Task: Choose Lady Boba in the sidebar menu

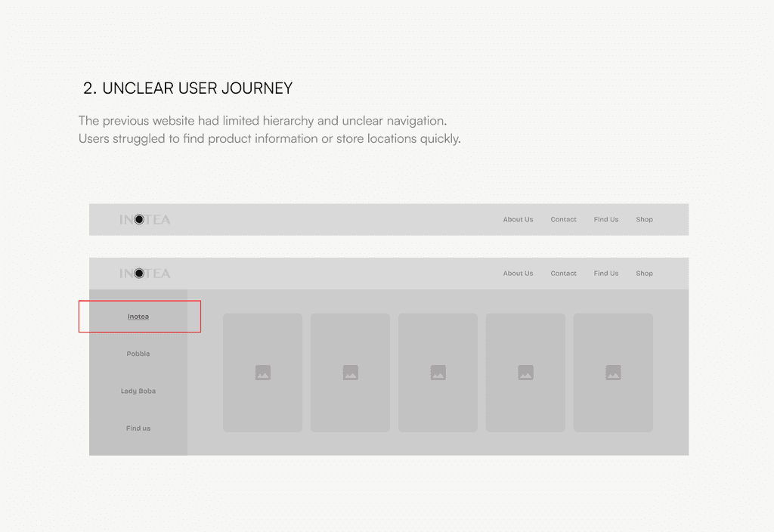Action: click(138, 391)
